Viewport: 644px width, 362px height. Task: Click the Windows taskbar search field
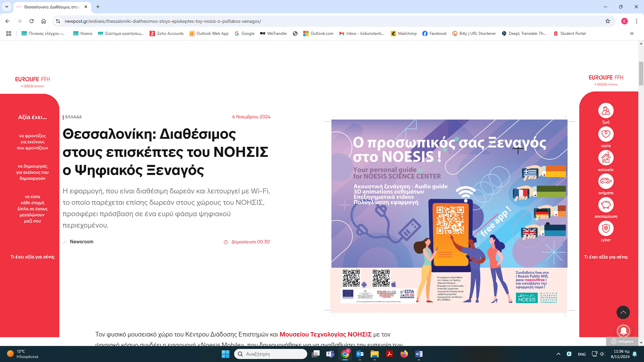(x=270, y=354)
